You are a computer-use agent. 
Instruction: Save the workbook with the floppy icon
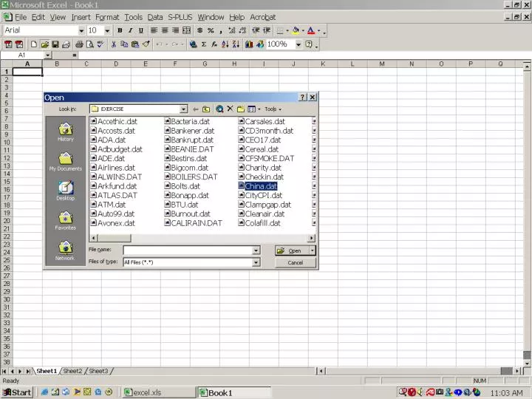click(55, 44)
